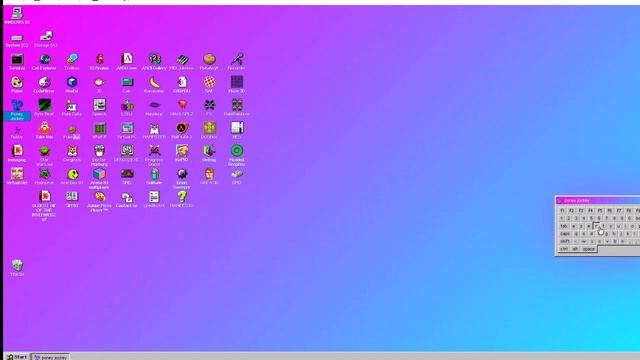The image size is (640, 360).
Task: Open the Glitch GRLZ diamond icon
Action: click(x=182, y=108)
